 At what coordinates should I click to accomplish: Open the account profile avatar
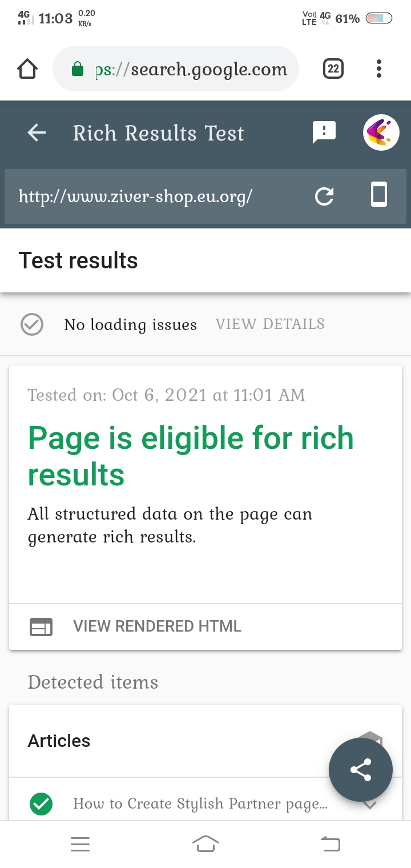pyautogui.click(x=381, y=133)
